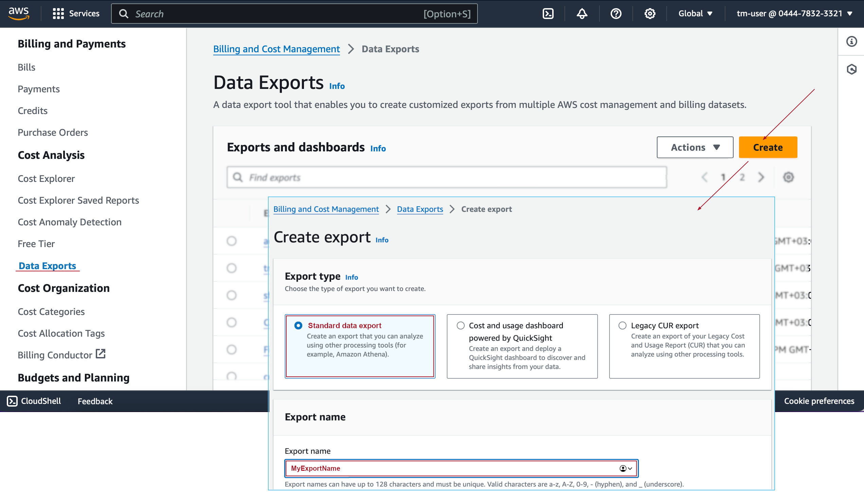
Task: Click the orange Create button
Action: click(768, 147)
